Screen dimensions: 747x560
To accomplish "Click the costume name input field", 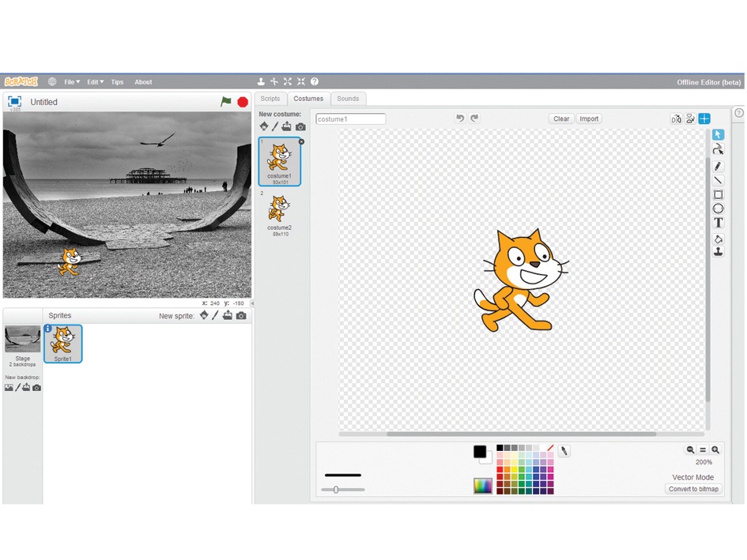I will (351, 118).
